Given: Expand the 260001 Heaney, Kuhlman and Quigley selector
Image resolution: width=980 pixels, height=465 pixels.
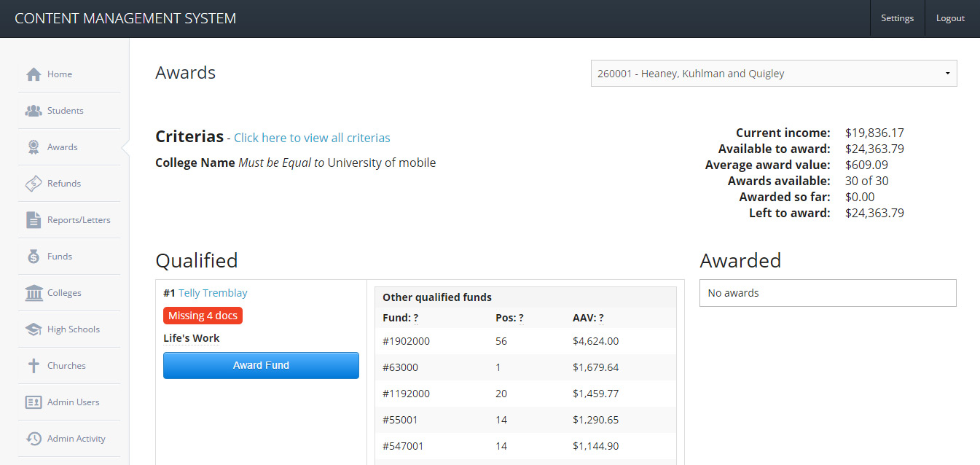Looking at the screenshot, I should 774,73.
